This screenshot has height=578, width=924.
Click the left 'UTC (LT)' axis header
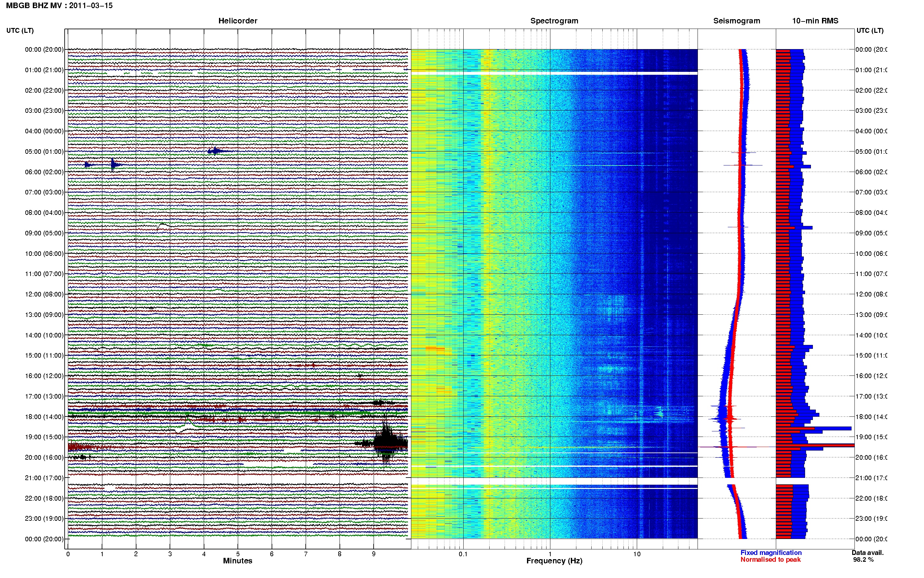20,31
